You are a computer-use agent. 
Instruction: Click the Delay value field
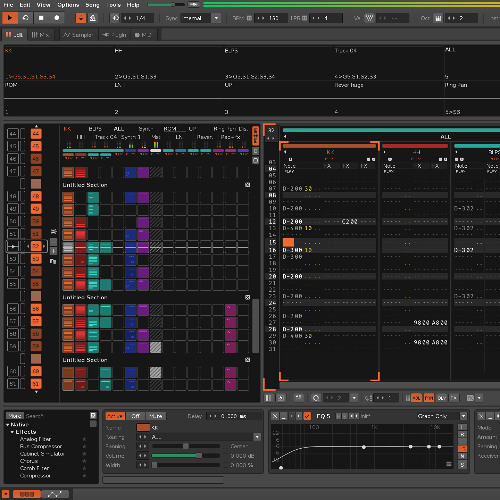(x=233, y=416)
